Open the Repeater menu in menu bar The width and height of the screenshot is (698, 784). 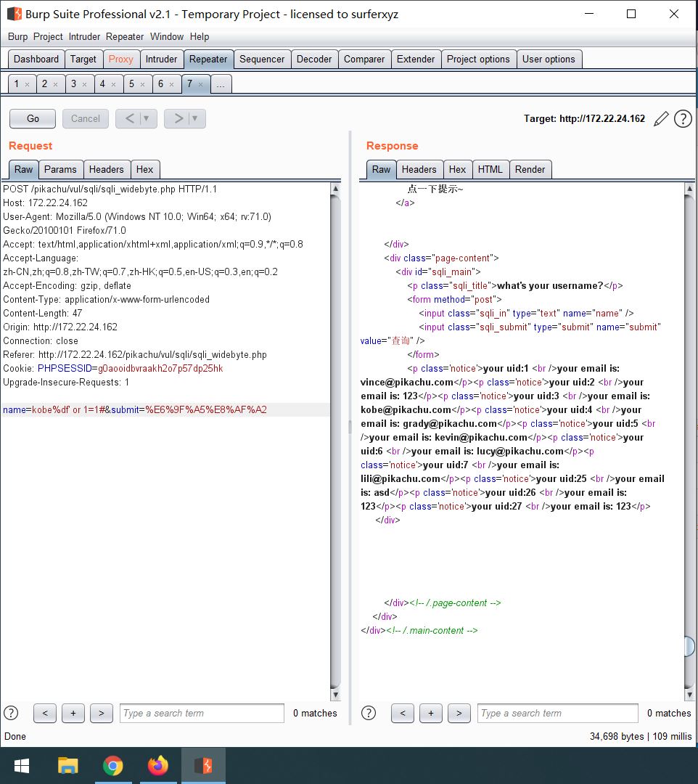coord(124,36)
